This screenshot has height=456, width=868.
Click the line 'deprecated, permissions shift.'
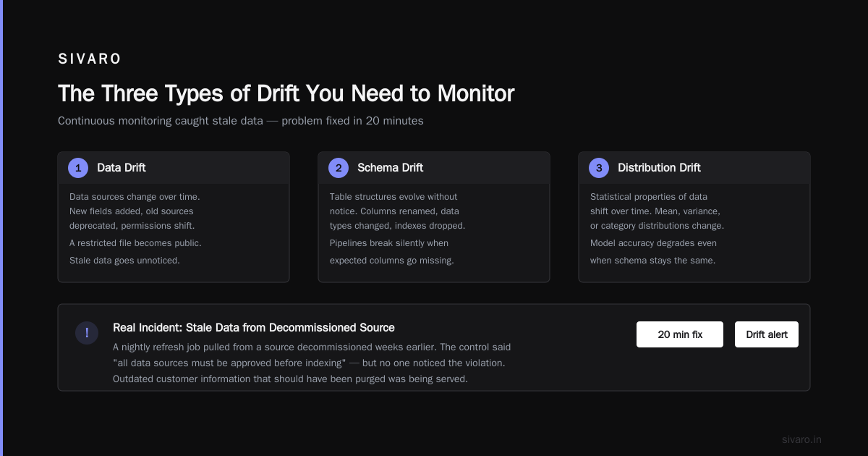coord(132,226)
